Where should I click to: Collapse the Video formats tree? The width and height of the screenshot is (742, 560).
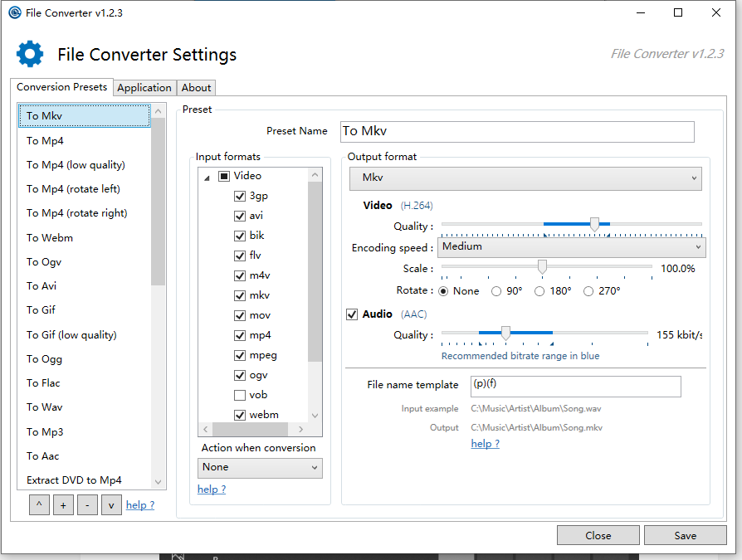tap(206, 176)
